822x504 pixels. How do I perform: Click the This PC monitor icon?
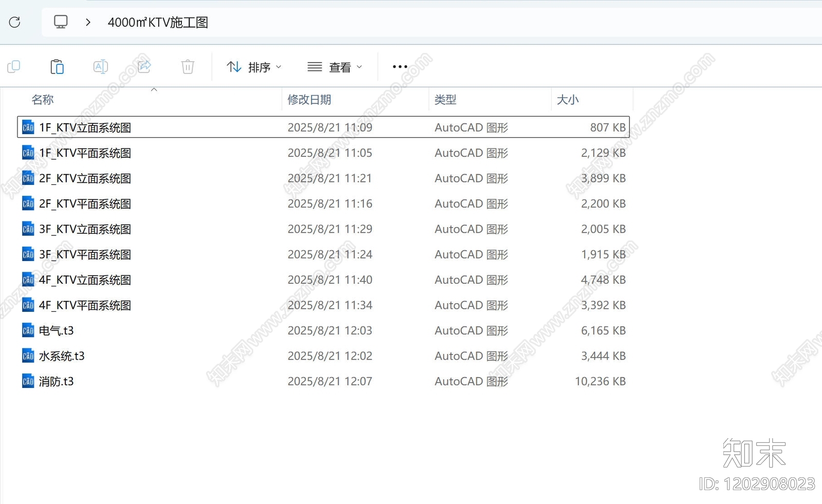tap(61, 22)
